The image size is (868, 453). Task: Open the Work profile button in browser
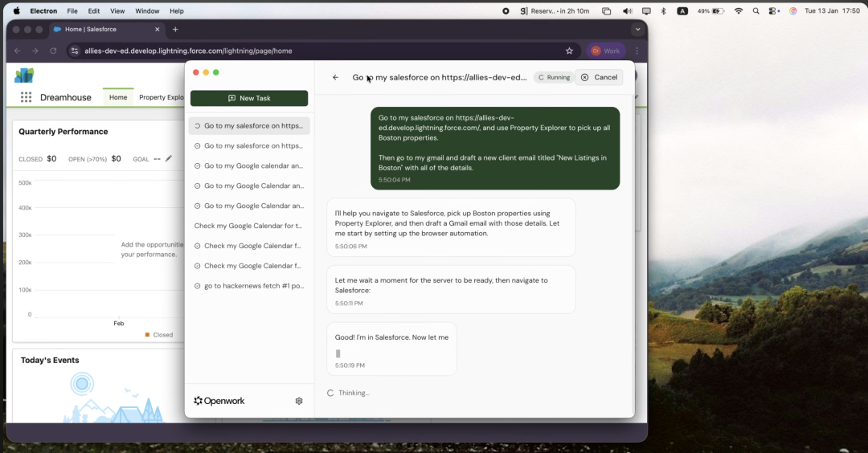point(606,51)
